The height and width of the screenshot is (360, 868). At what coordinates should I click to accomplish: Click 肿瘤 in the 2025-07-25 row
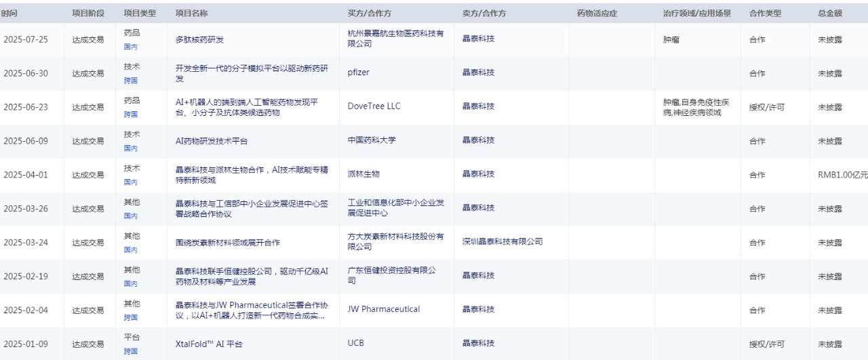tap(671, 39)
